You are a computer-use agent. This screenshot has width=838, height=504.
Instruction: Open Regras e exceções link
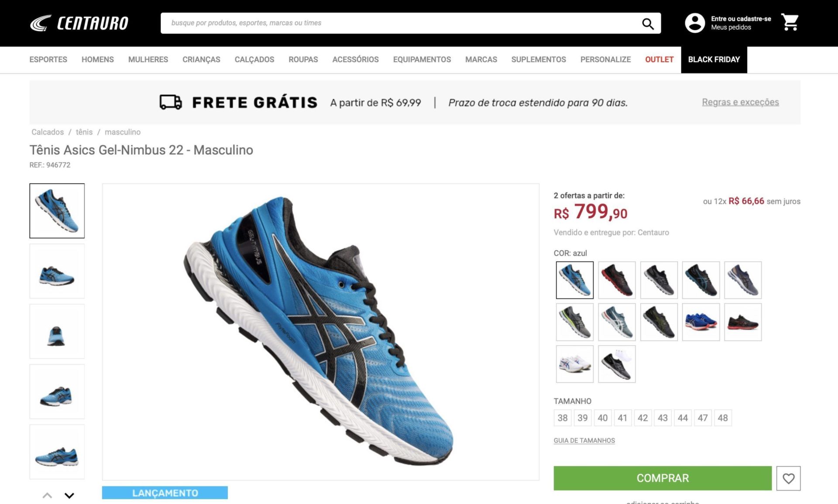pos(740,102)
